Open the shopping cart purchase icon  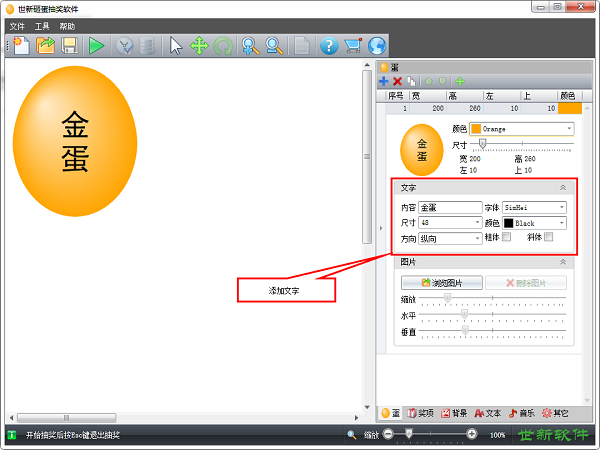(x=353, y=46)
